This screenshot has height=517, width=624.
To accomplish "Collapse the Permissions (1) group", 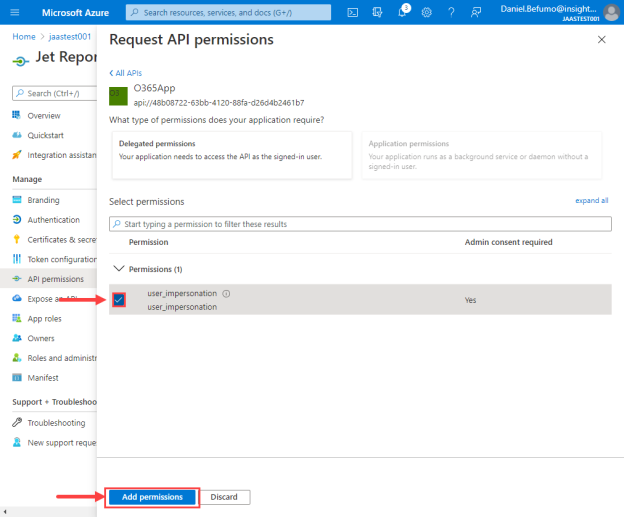I will [x=119, y=269].
